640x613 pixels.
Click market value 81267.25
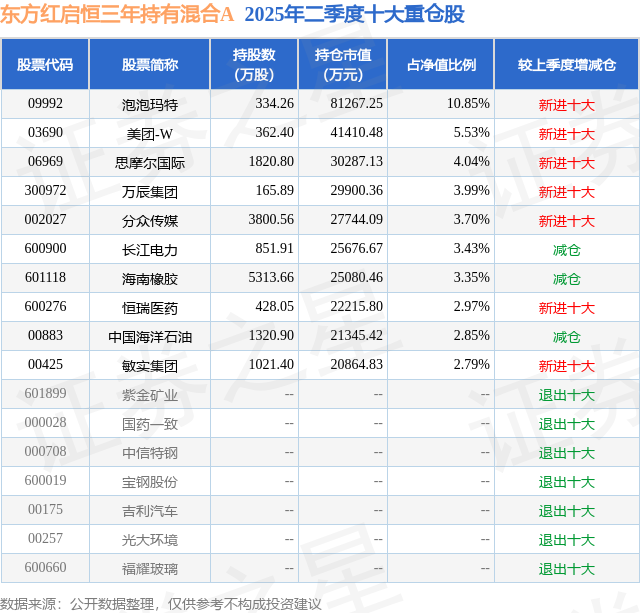pos(356,103)
